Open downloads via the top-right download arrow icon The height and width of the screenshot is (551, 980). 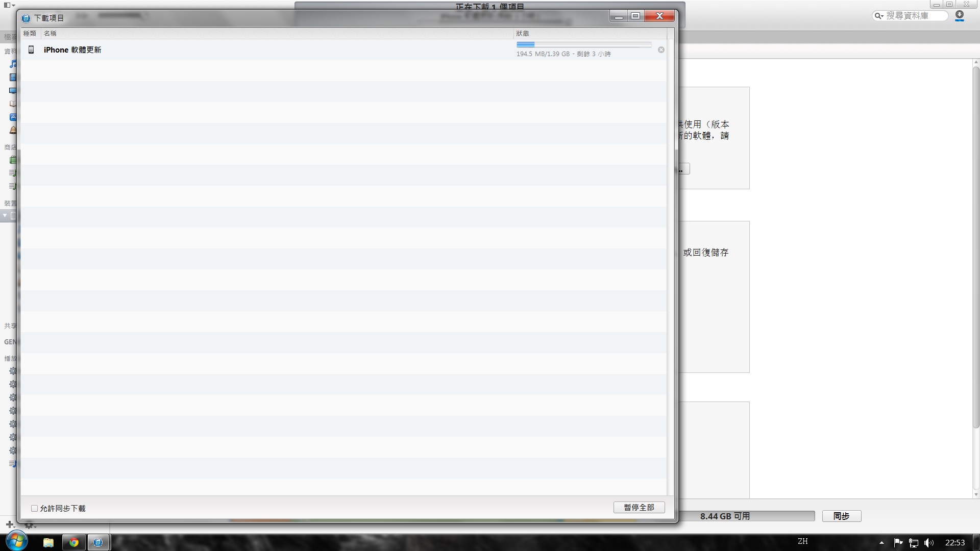point(960,16)
